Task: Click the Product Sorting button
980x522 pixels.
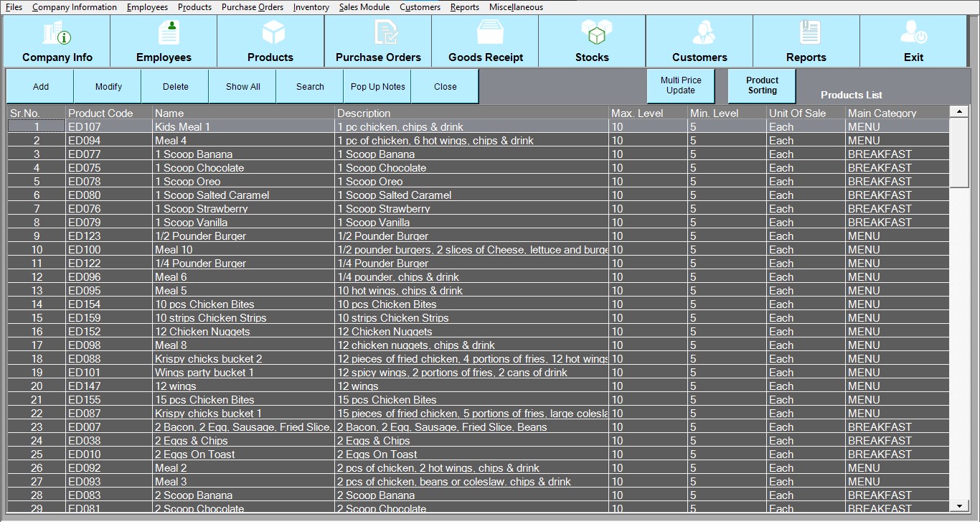Action: click(762, 85)
